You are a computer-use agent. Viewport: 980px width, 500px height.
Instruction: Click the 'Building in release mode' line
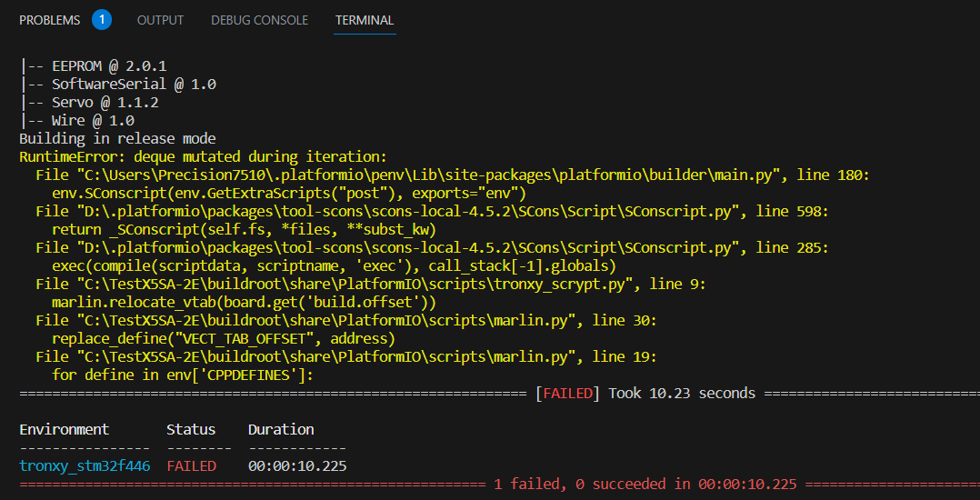(x=117, y=139)
